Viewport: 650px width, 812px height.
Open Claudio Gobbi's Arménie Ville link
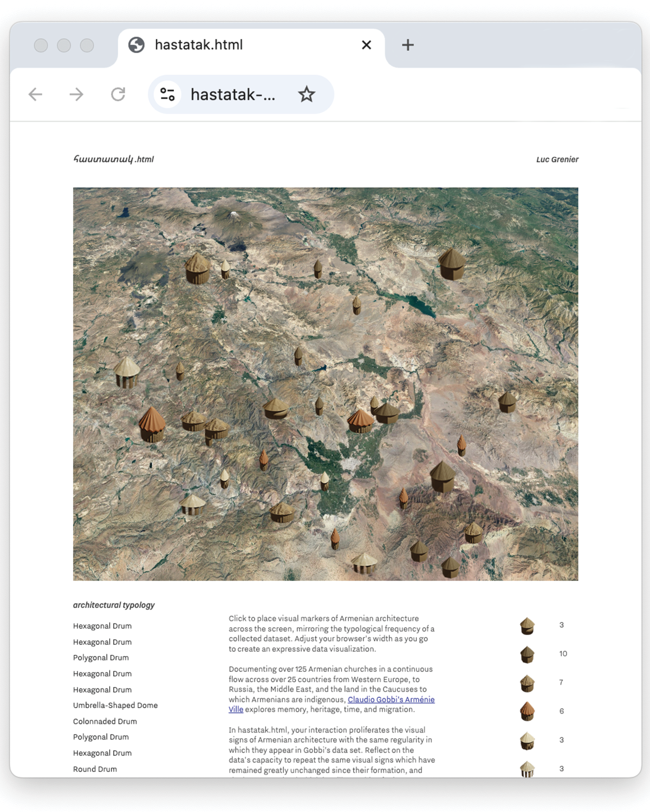tap(391, 699)
